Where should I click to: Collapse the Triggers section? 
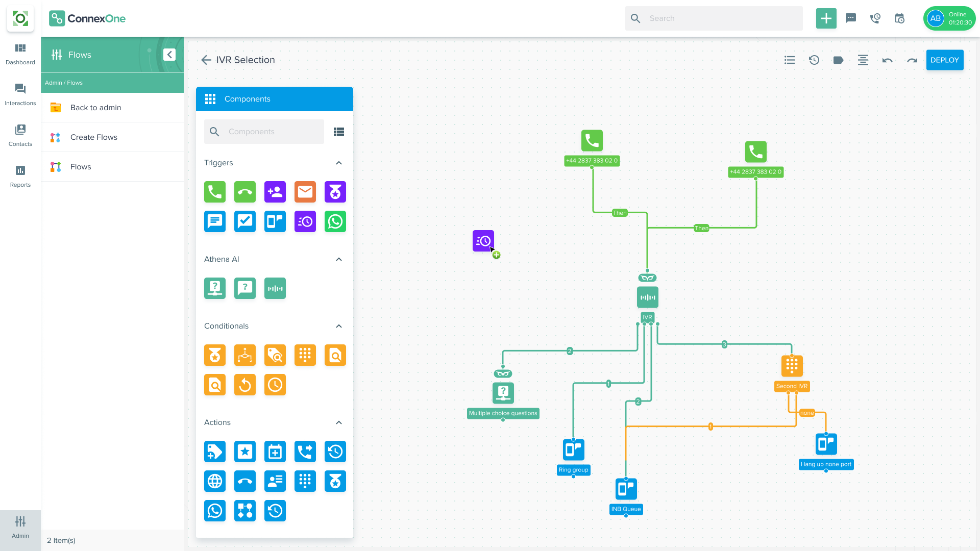pos(339,163)
